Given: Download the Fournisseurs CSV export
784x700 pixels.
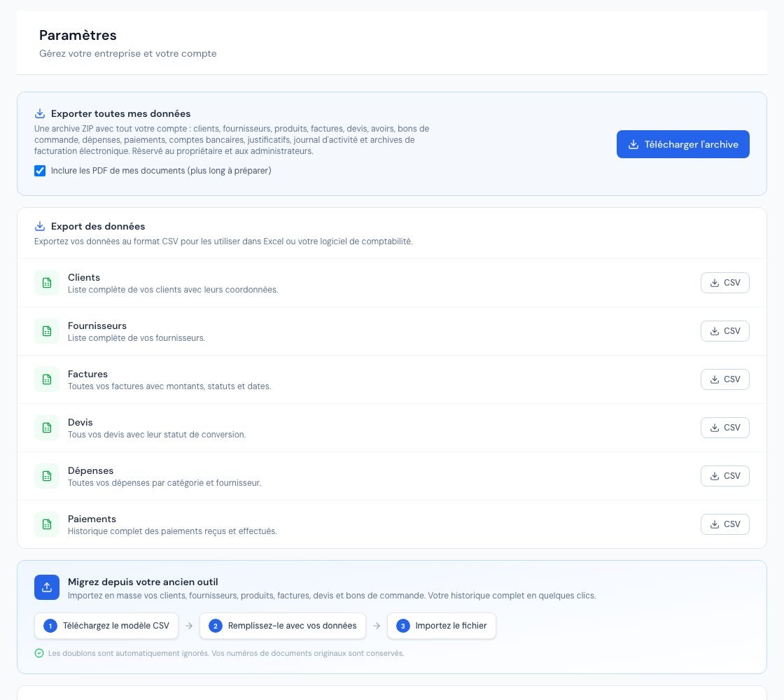Looking at the screenshot, I should (724, 331).
